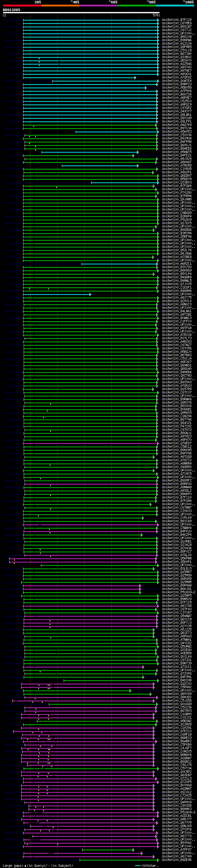
Task: Select label UniRef100_A7QF82
Action: click(177, 78)
